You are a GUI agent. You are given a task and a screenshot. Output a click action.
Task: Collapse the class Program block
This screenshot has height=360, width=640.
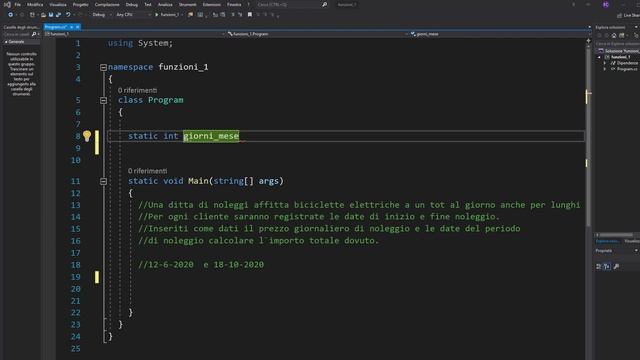pyautogui.click(x=103, y=100)
